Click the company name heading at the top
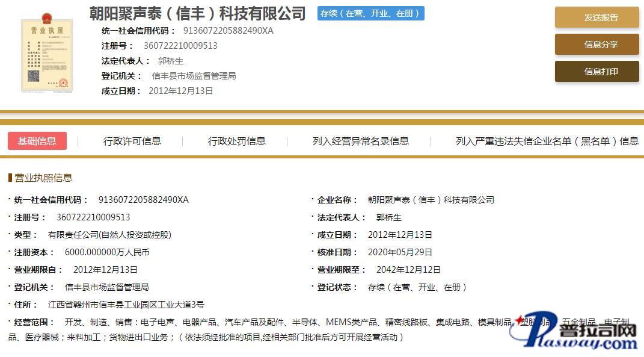644x357 pixels. (197, 13)
